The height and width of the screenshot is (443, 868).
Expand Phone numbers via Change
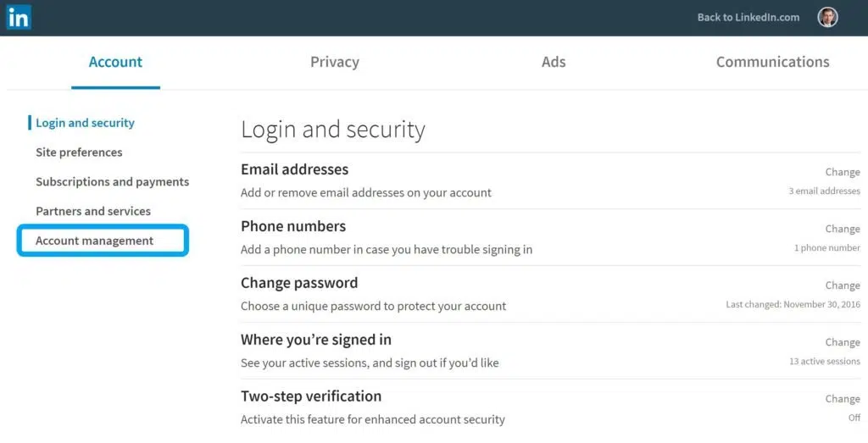point(843,229)
